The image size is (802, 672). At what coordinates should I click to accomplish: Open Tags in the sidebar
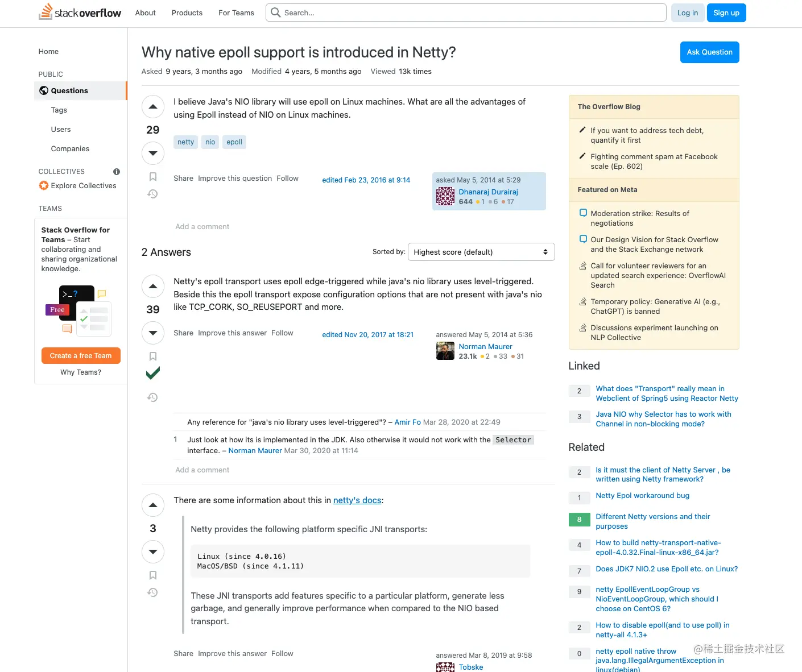click(x=59, y=110)
